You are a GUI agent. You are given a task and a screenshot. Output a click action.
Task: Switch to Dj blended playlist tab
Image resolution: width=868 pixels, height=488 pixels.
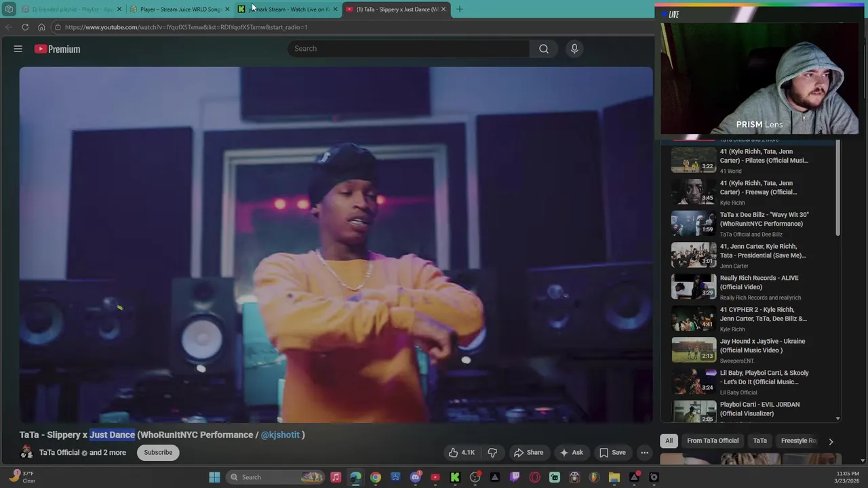[71, 9]
